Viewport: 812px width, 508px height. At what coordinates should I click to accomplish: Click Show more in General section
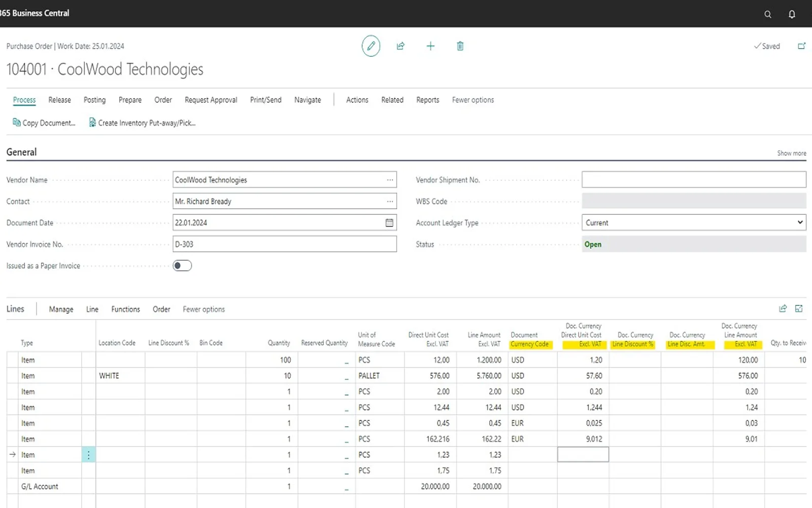coord(791,153)
